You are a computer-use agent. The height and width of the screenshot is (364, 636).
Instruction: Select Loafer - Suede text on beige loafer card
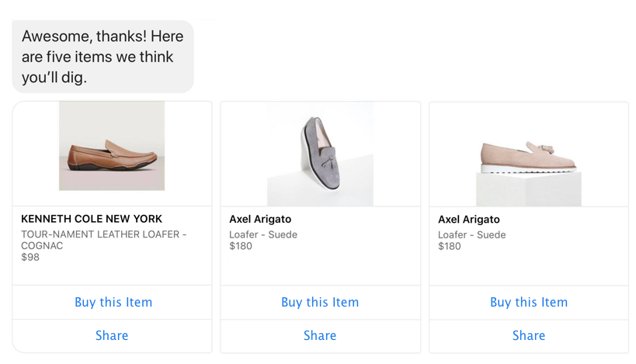pyautogui.click(x=472, y=234)
